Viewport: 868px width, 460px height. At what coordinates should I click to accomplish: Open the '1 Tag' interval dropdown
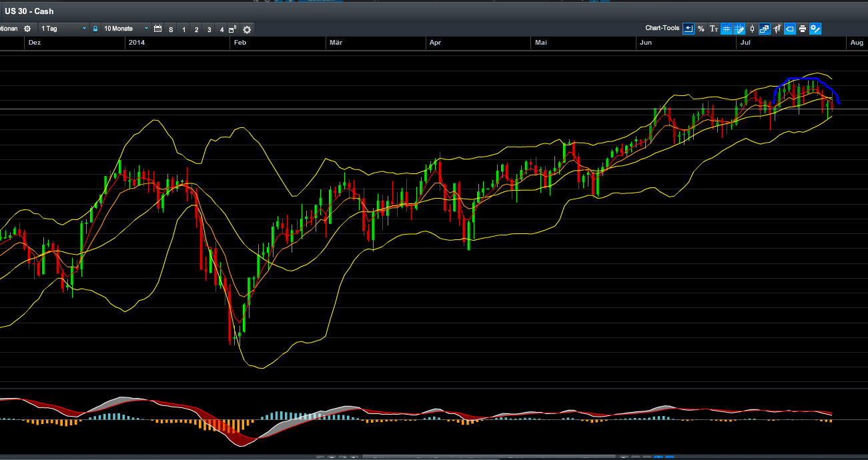point(63,29)
